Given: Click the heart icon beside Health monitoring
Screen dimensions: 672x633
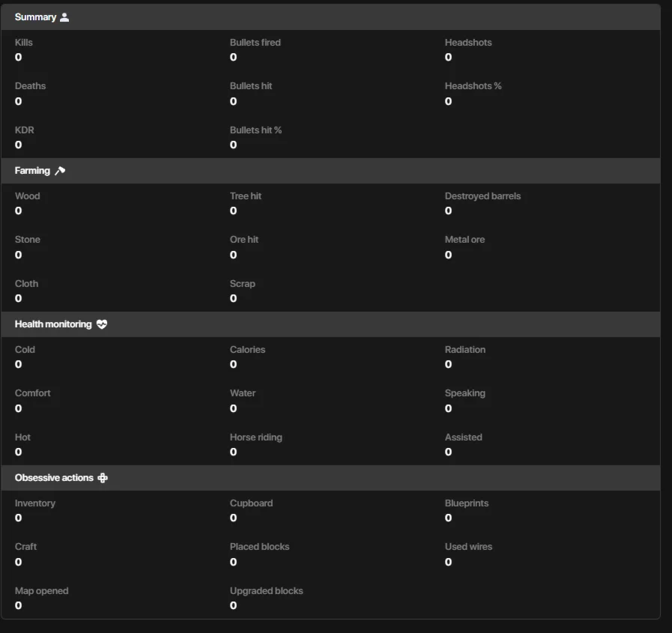Looking at the screenshot, I should pyautogui.click(x=102, y=324).
